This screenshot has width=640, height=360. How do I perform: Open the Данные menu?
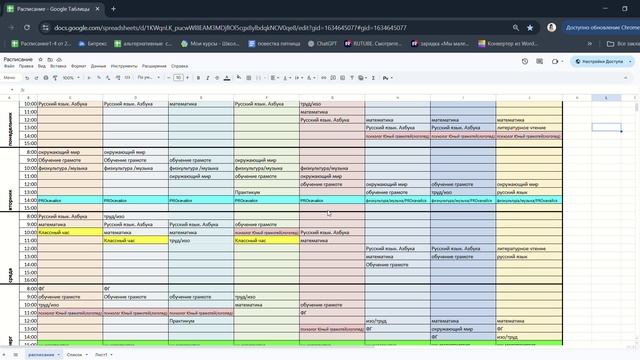tap(98, 66)
